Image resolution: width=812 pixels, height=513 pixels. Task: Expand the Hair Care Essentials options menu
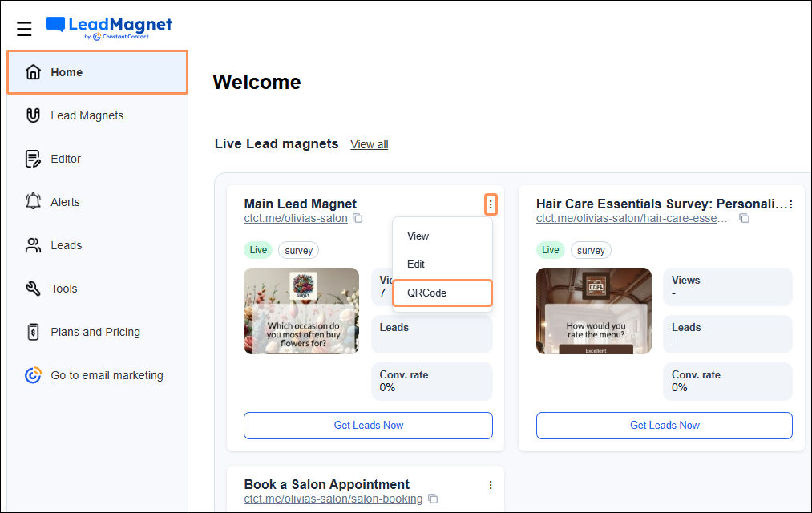pos(790,205)
